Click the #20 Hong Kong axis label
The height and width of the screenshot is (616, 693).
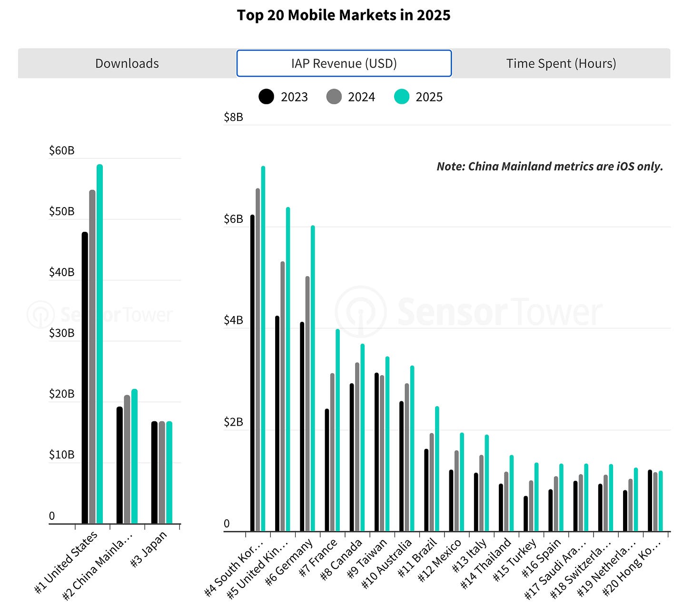(x=632, y=567)
